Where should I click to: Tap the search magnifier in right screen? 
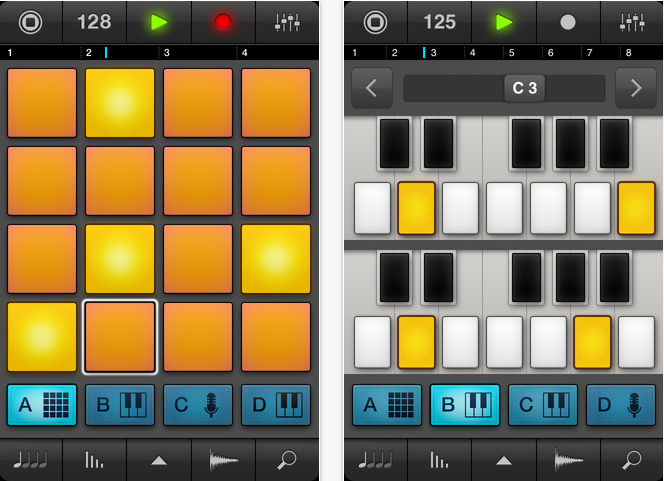point(632,460)
